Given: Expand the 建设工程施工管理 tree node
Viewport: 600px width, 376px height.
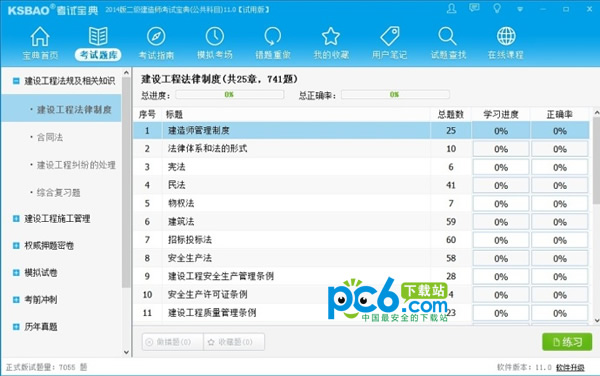Looking at the screenshot, I should click(16, 218).
